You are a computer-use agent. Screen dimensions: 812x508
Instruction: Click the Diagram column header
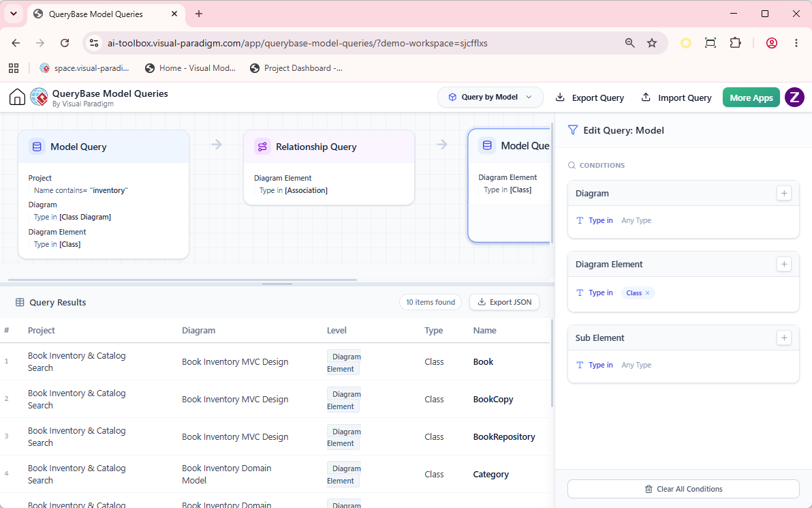click(198, 330)
